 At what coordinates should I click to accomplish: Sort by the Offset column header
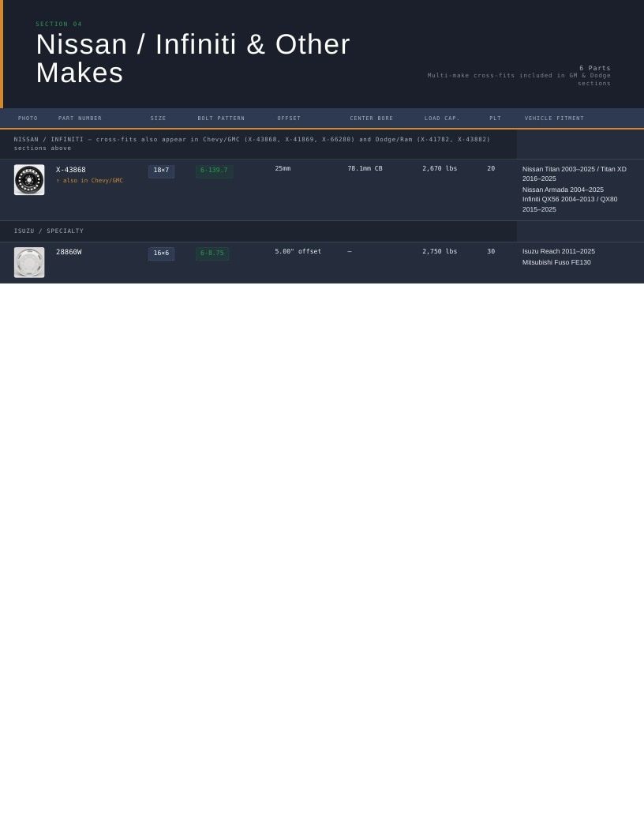pos(289,118)
